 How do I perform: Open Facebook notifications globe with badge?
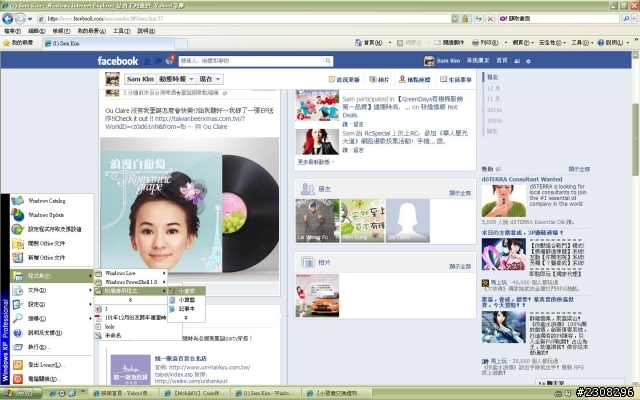tap(170, 61)
